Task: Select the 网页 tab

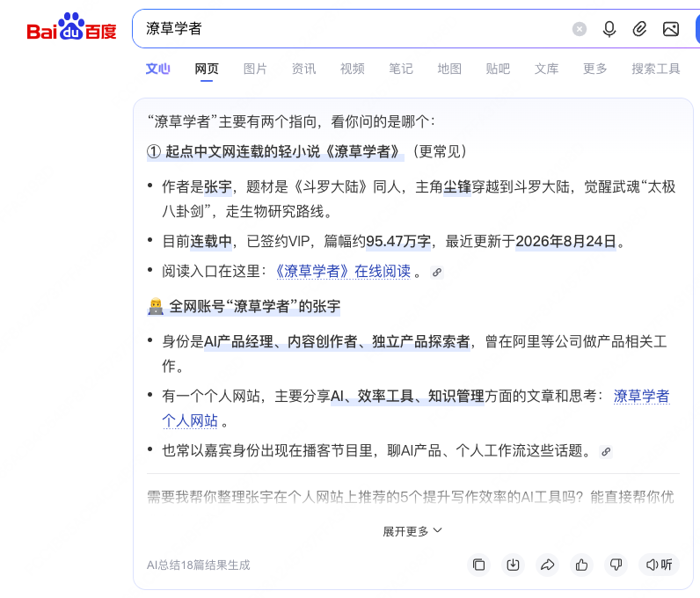Action: coord(207,69)
